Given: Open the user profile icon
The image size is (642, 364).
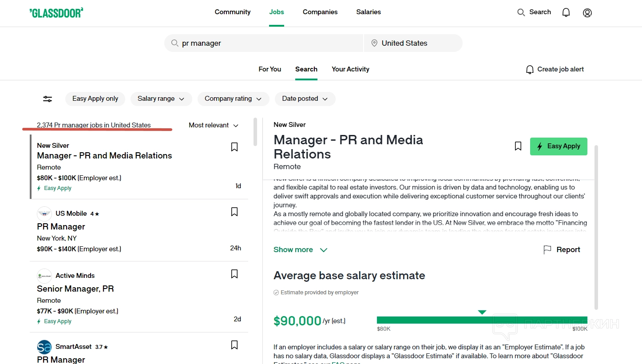Looking at the screenshot, I should pyautogui.click(x=587, y=13).
